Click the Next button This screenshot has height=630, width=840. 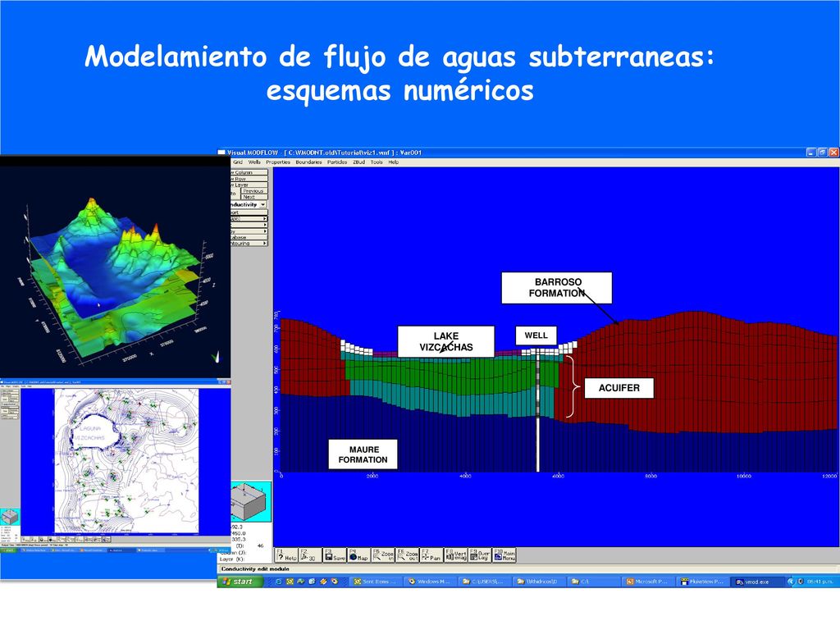coord(254,197)
